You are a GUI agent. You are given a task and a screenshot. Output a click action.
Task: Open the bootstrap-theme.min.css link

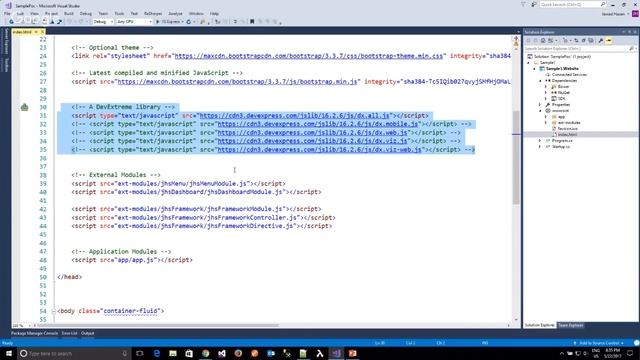[309, 56]
